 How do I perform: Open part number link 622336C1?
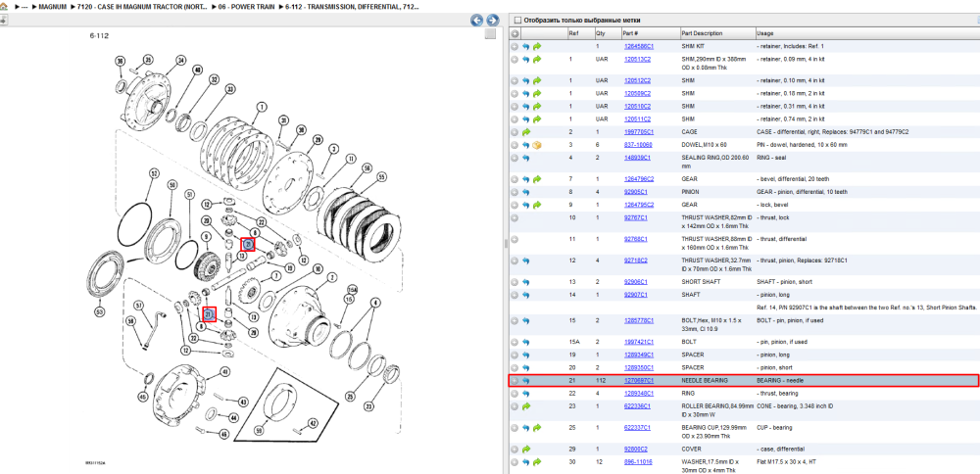click(x=637, y=405)
